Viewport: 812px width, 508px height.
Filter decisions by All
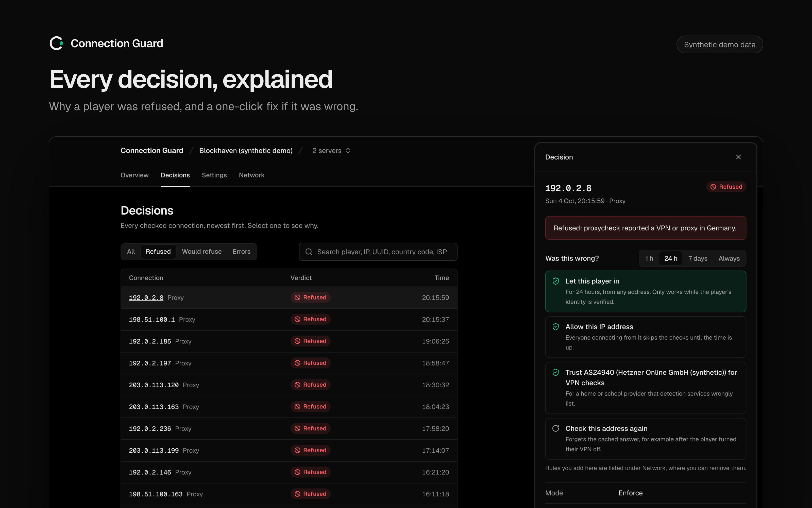(131, 252)
